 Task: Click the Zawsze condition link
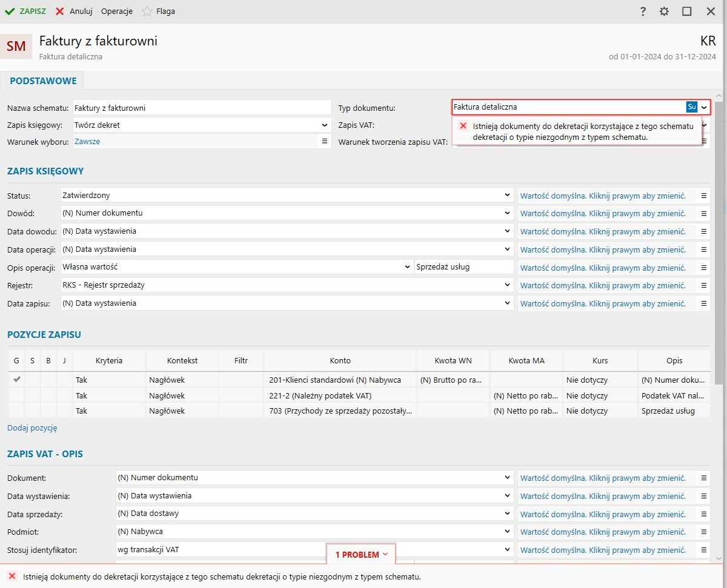87,141
